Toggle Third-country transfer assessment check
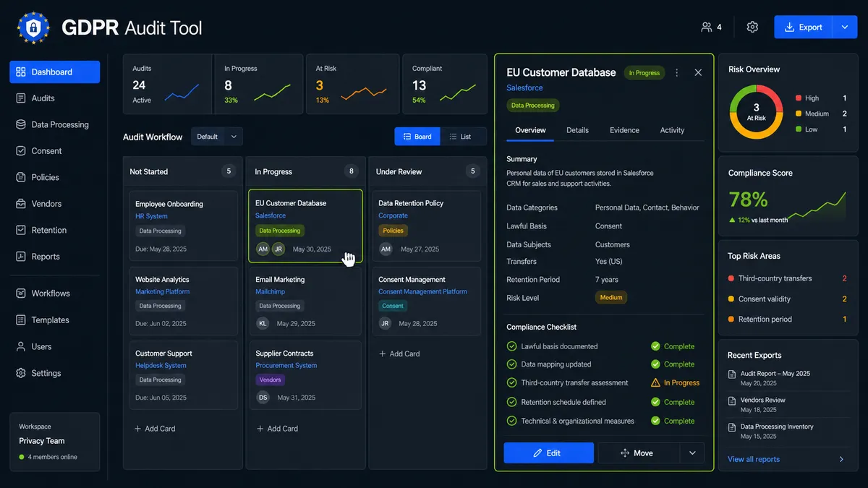 (512, 382)
